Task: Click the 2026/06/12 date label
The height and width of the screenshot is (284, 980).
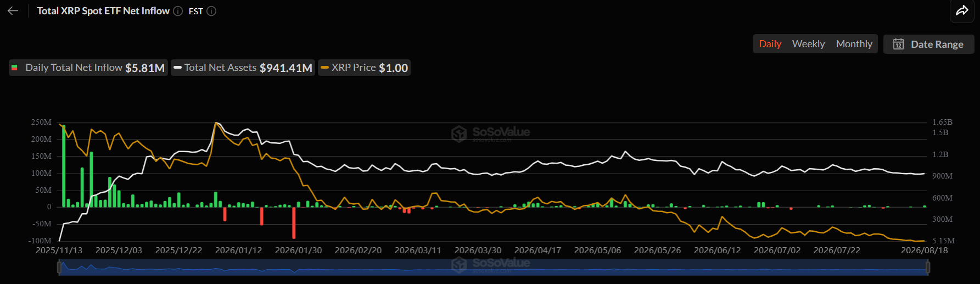Action: click(x=717, y=250)
